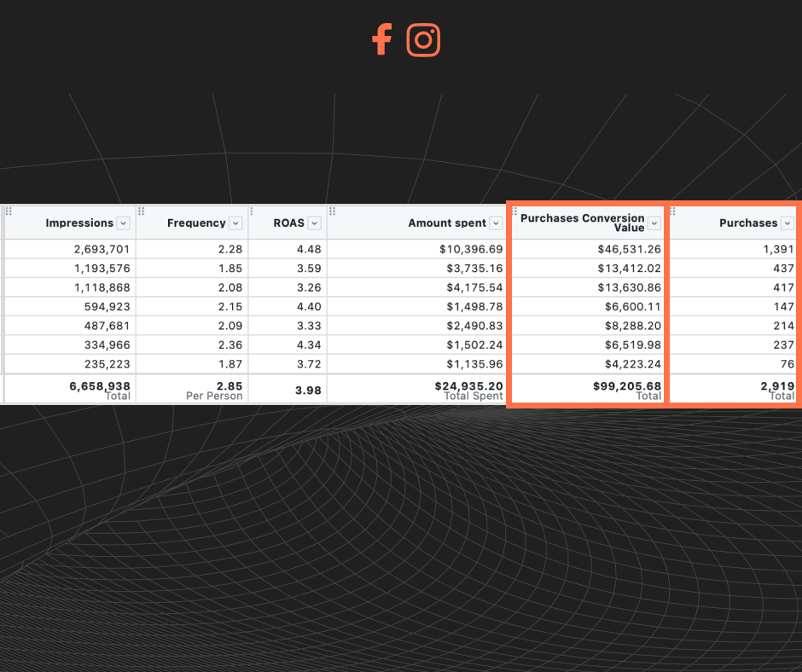Click amount spent $3,735.16

(474, 269)
